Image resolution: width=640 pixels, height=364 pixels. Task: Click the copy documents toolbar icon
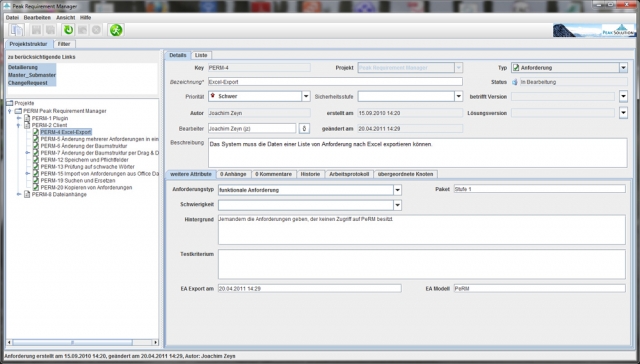(x=17, y=30)
